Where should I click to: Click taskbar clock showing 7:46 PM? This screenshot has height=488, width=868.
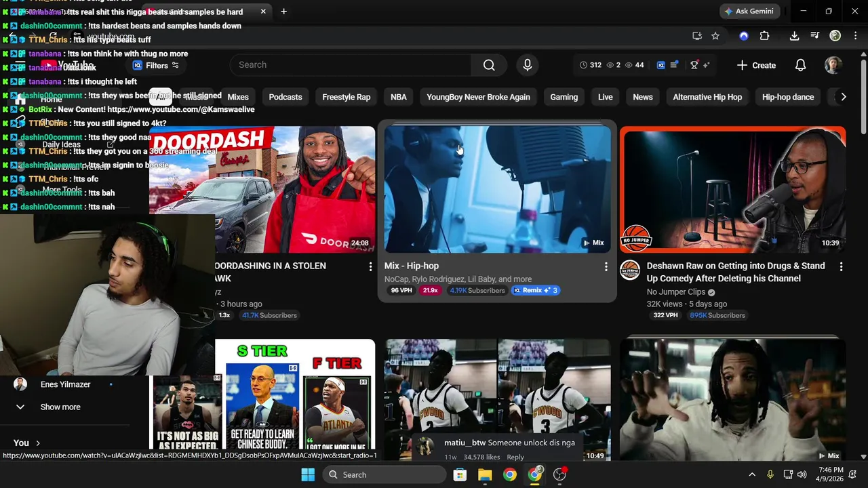pyautogui.click(x=831, y=474)
